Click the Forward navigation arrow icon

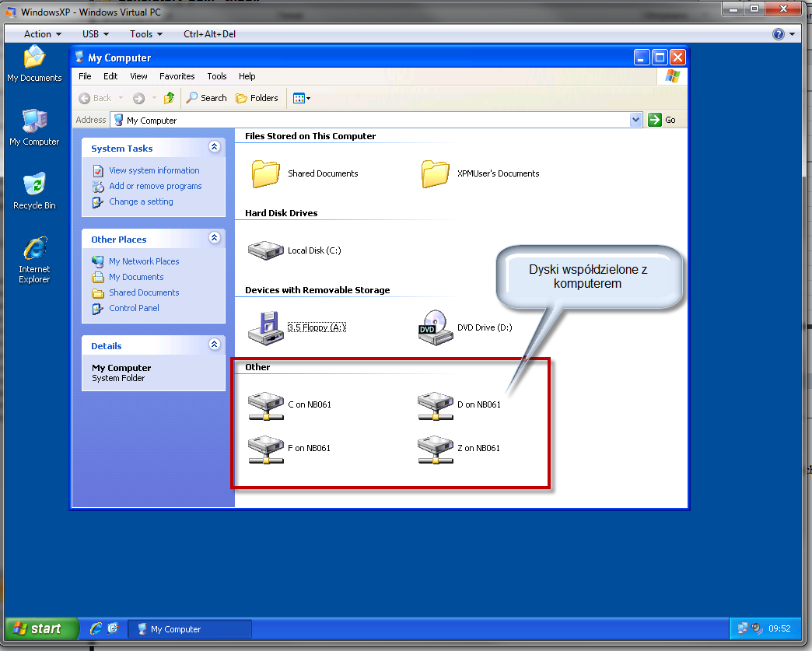138,99
